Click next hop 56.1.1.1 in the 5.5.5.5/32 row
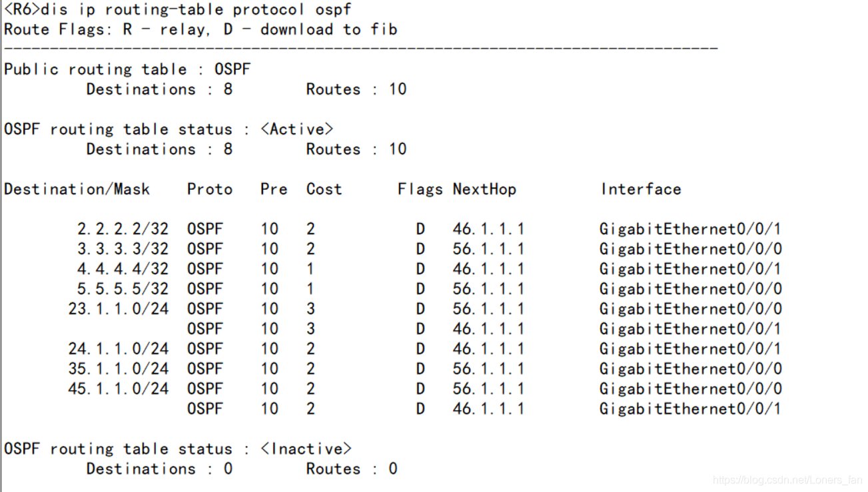The width and height of the screenshot is (868, 492). (488, 289)
